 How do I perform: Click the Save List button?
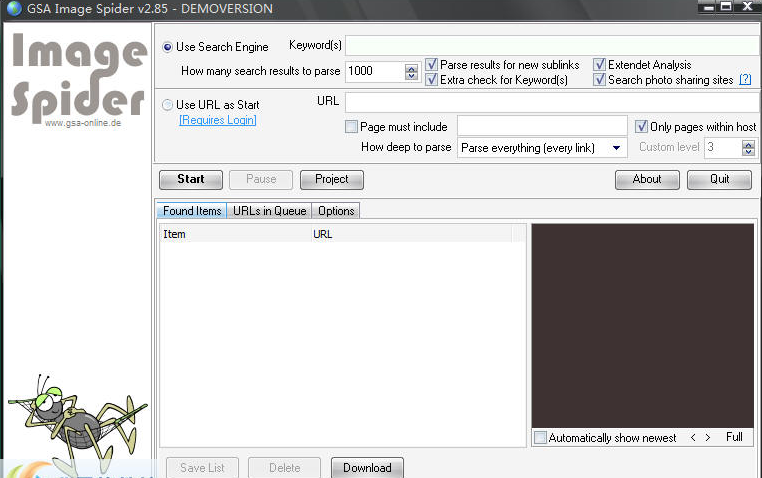click(203, 468)
